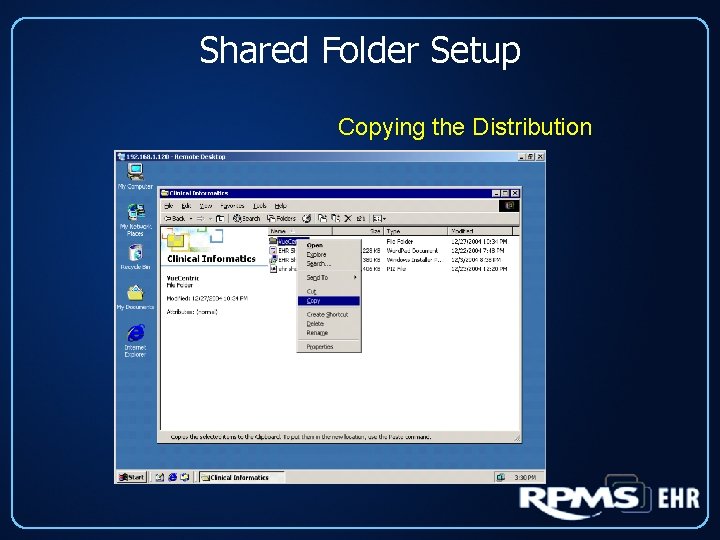The image size is (720, 540).
Task: Maximize the Clinical Informatics window
Action: point(505,193)
